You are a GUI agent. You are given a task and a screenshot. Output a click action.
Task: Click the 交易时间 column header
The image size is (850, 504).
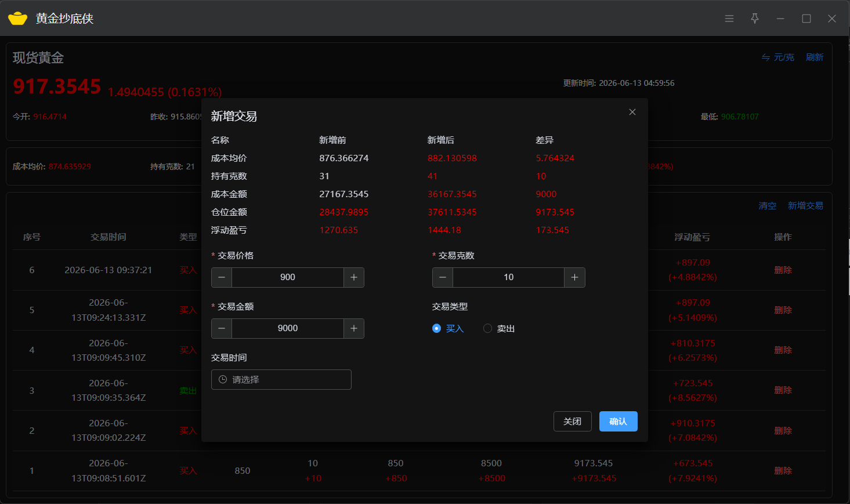(108, 237)
